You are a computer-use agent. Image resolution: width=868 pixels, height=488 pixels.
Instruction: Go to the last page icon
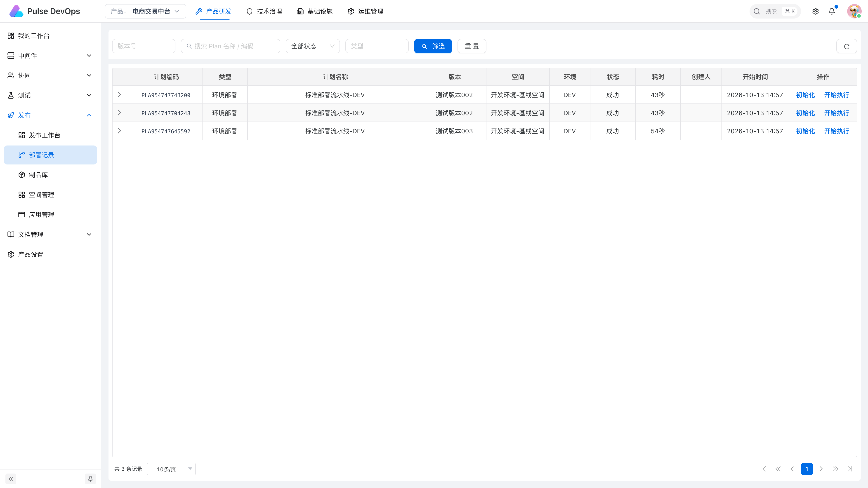click(x=850, y=469)
